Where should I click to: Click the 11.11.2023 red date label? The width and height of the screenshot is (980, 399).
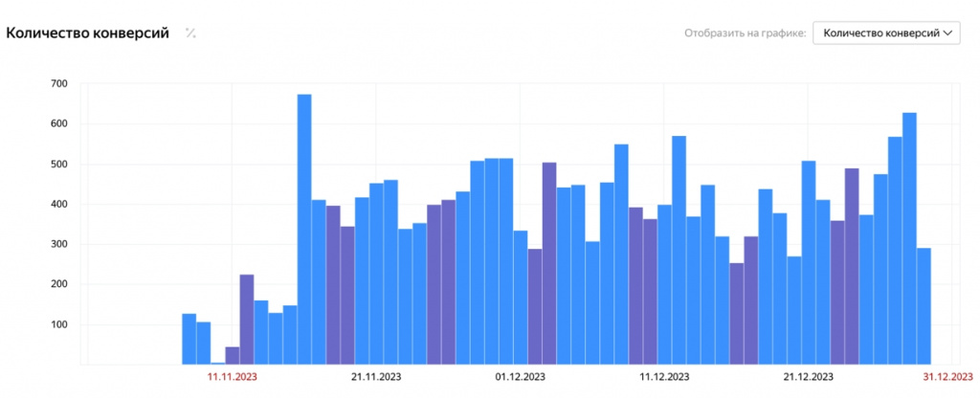[x=232, y=377]
